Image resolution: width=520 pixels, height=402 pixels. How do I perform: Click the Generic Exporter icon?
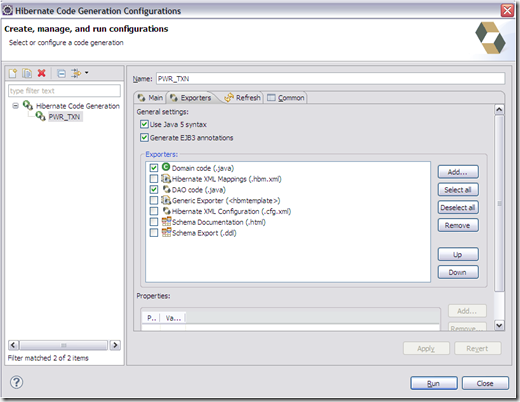click(x=166, y=200)
